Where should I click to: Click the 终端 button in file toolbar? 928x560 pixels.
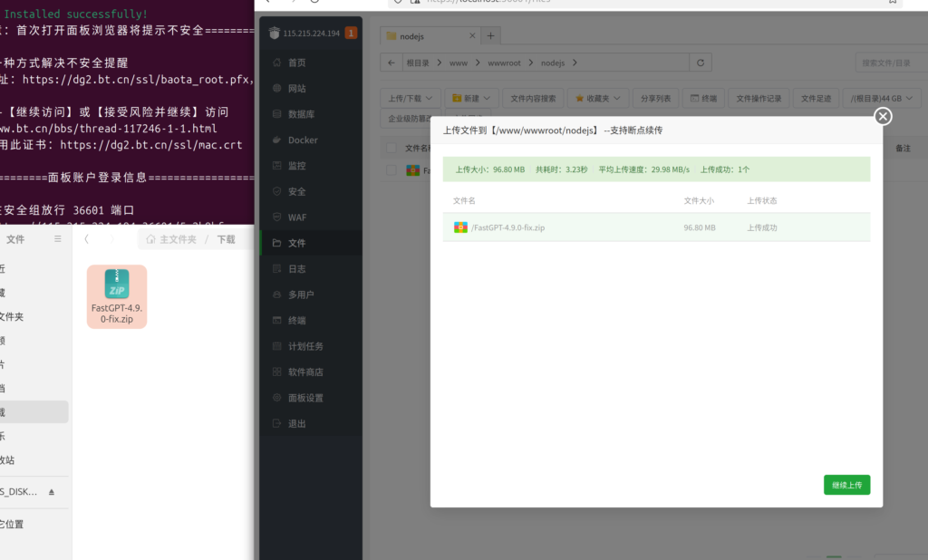pos(703,98)
